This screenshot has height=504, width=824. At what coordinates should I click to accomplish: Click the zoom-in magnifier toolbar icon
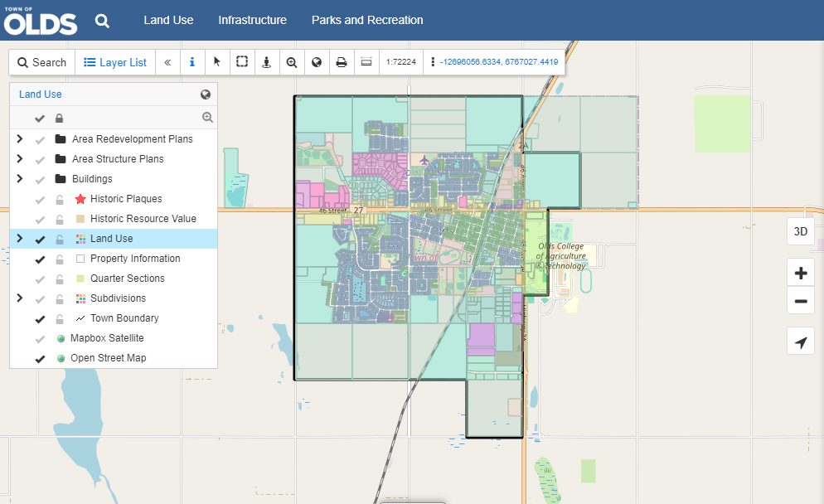[x=292, y=62]
